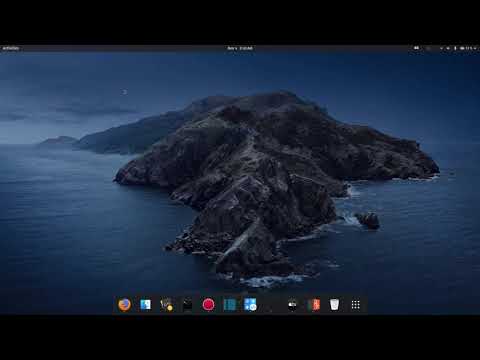The image size is (480, 360).
Task: Show all applications grid
Action: coord(355,305)
